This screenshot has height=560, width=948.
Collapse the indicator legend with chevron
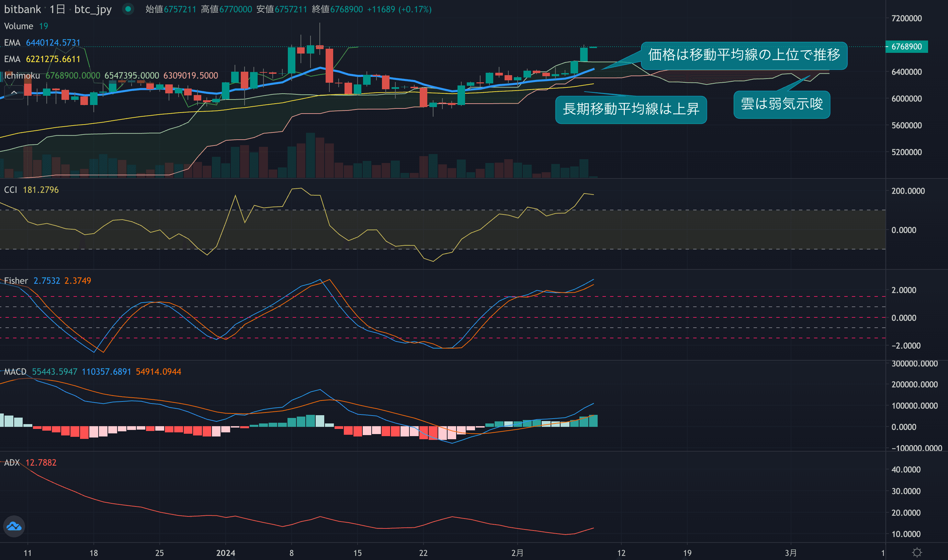14,92
